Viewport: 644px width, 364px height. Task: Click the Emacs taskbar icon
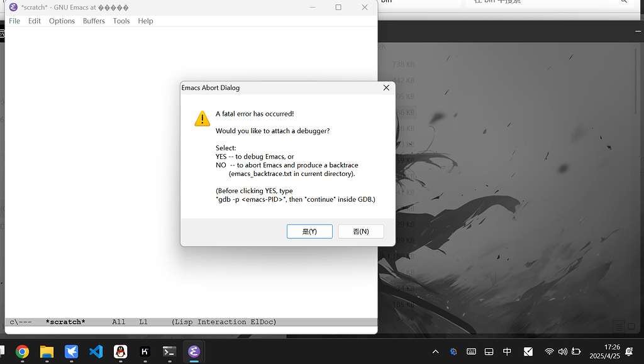coord(194,351)
